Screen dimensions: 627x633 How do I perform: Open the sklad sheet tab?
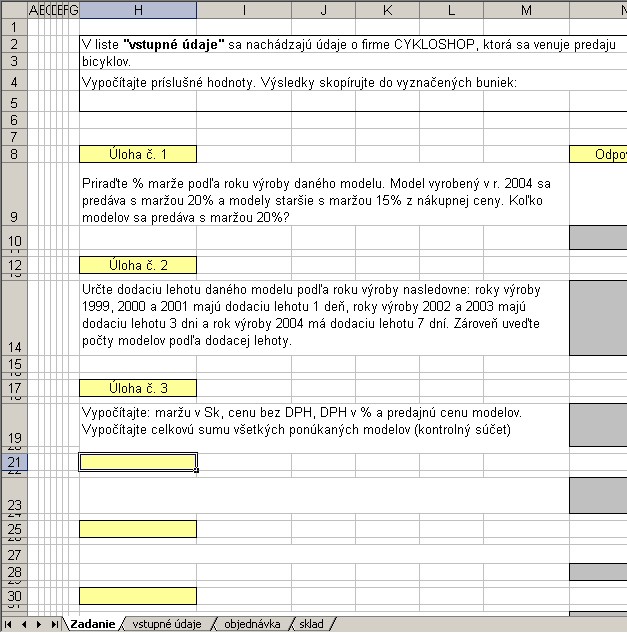click(x=311, y=624)
